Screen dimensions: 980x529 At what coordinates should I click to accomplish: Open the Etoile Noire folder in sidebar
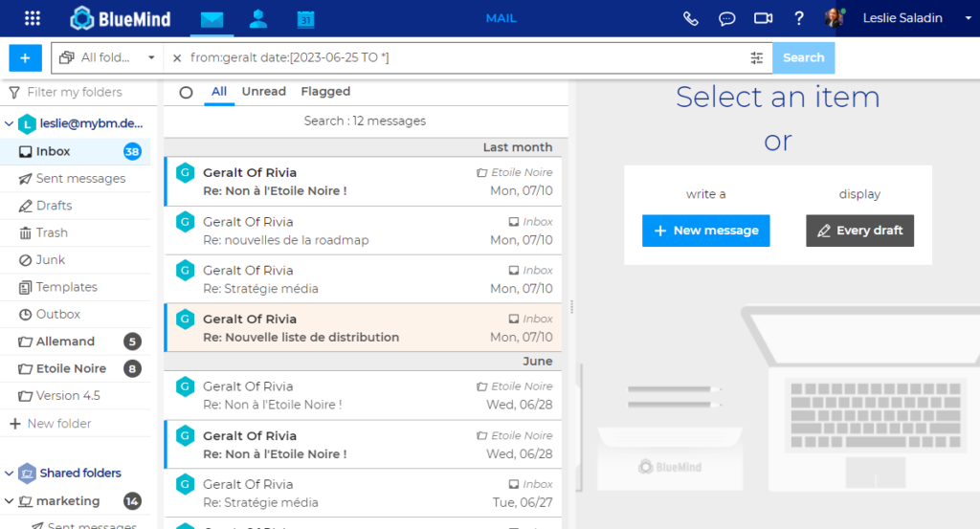coord(75,368)
